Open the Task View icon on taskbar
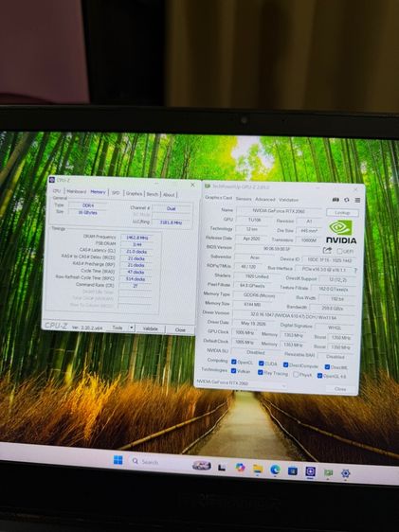 [x=222, y=468]
